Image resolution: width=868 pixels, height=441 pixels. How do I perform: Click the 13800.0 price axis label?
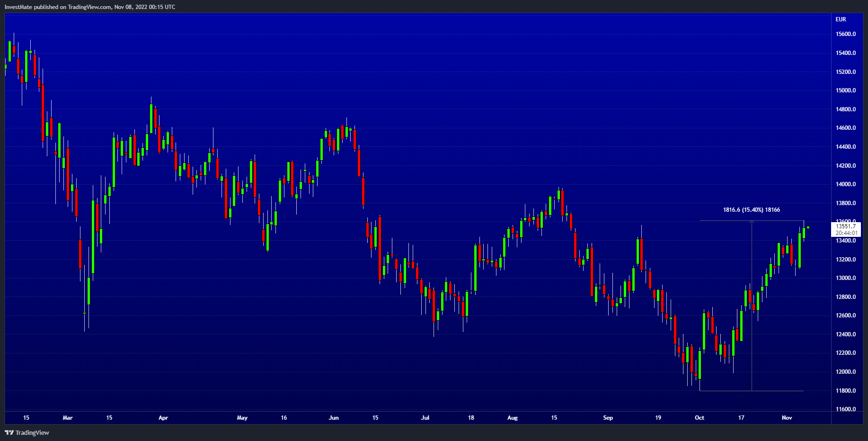tap(846, 203)
